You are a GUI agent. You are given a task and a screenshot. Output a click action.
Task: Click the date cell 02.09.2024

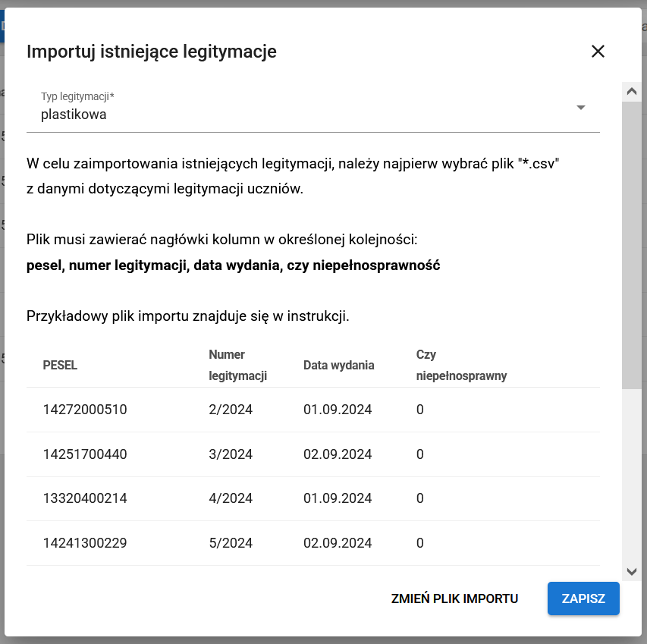tap(338, 454)
